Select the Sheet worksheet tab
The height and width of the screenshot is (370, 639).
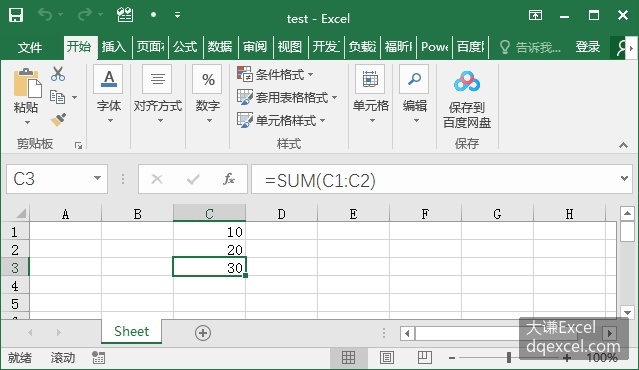point(131,332)
